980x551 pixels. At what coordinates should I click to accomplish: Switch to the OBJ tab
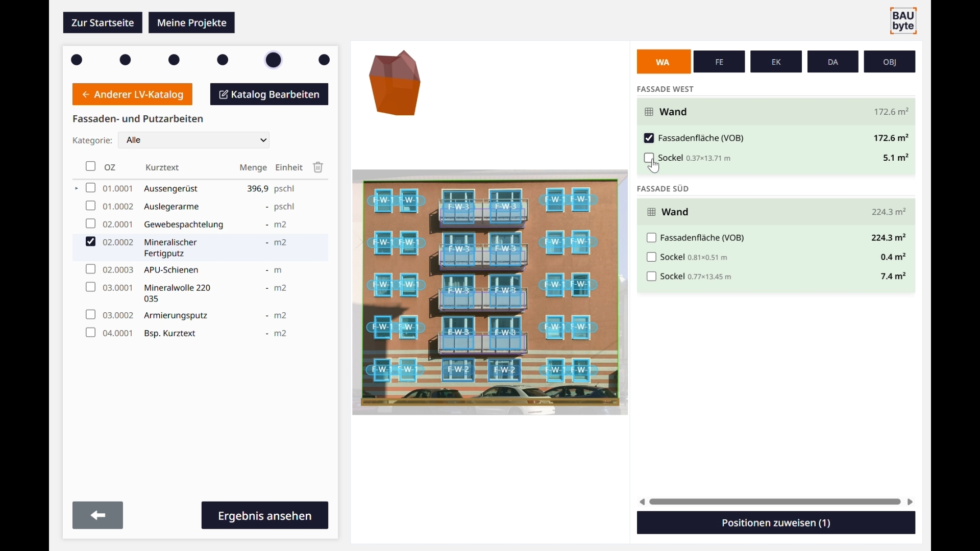point(890,62)
